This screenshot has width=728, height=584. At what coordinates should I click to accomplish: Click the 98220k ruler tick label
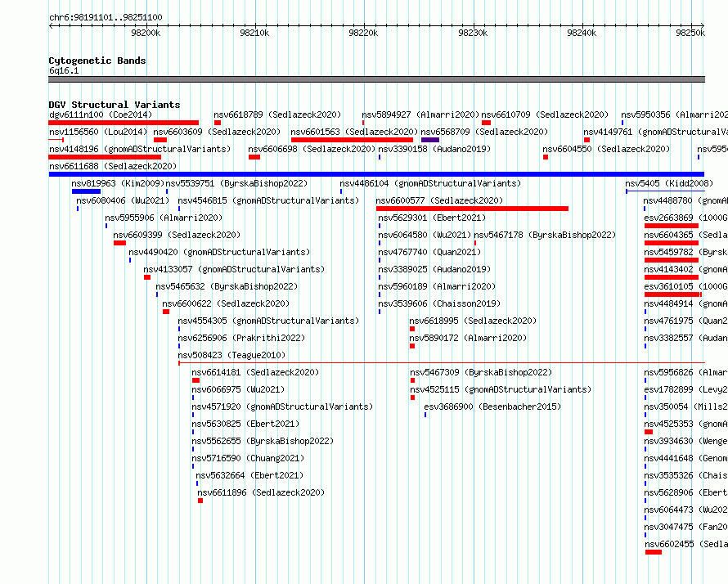[x=363, y=33]
